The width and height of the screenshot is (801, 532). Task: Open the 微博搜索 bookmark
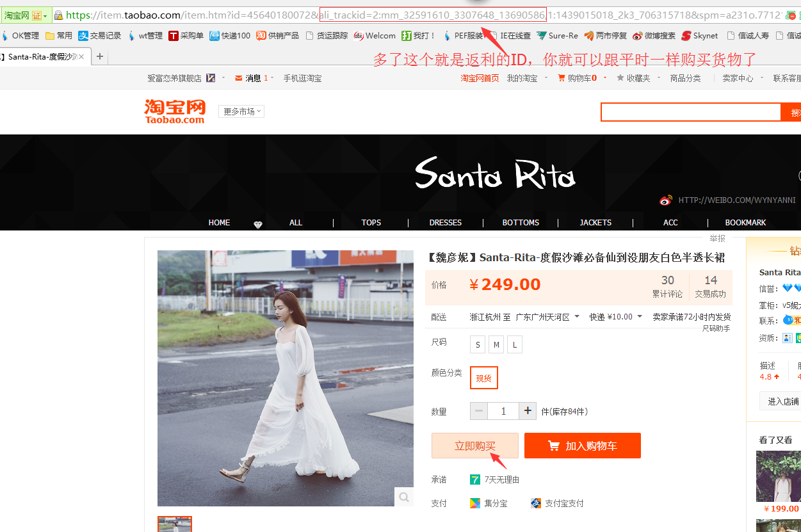coord(654,36)
